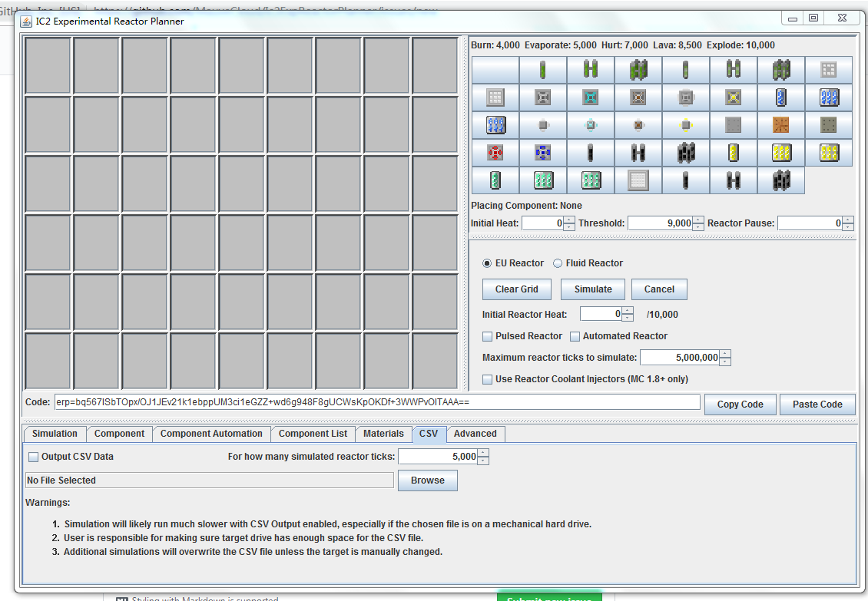Screen dimensions: 868x601
Task: Select the single Uranium Cell component
Action: [543, 70]
